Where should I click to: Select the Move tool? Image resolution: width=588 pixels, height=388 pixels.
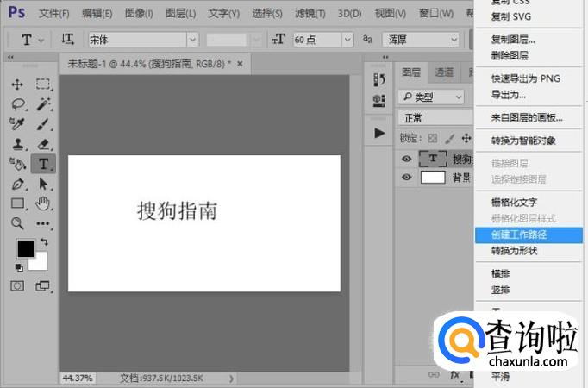(x=17, y=84)
